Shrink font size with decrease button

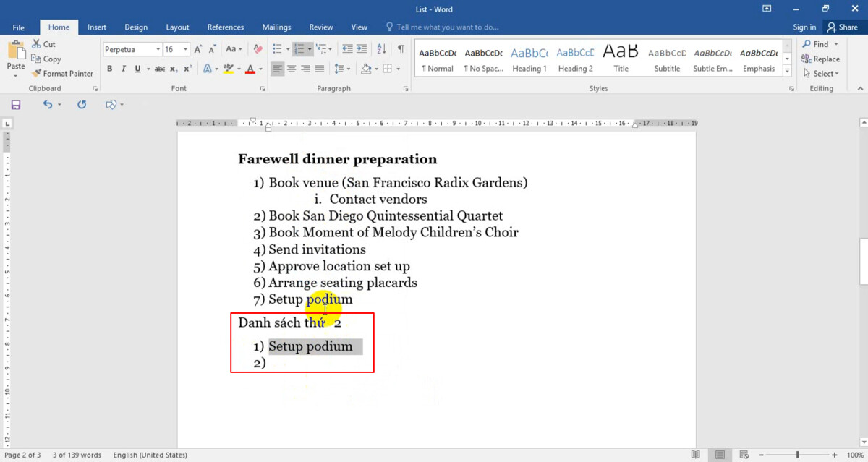(213, 49)
